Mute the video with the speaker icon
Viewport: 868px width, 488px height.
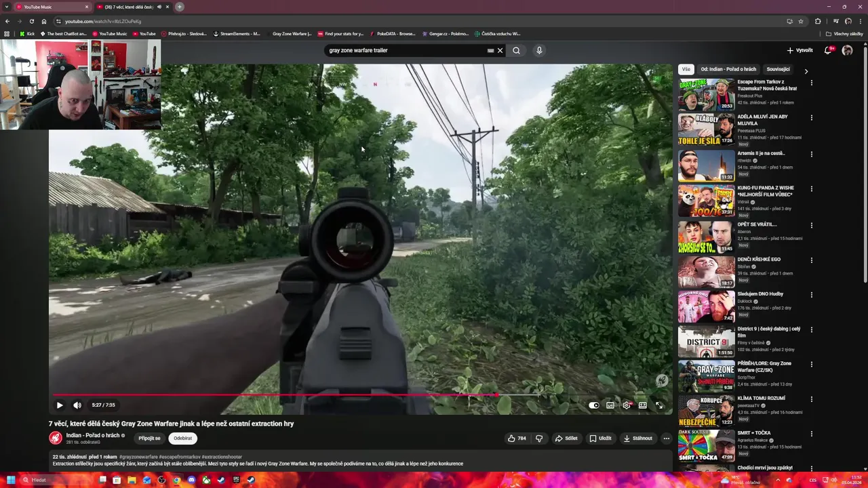(x=77, y=405)
